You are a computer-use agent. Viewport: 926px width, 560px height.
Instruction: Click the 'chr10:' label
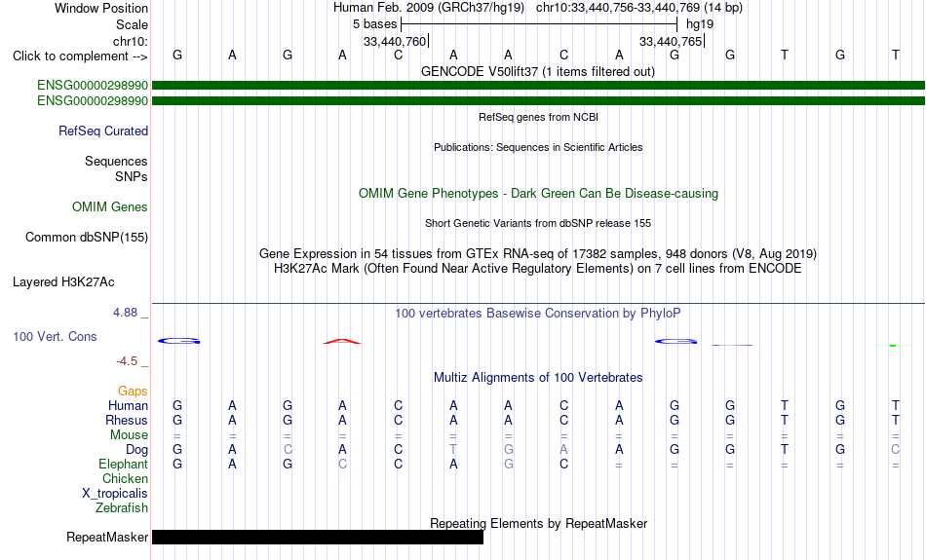[131, 41]
